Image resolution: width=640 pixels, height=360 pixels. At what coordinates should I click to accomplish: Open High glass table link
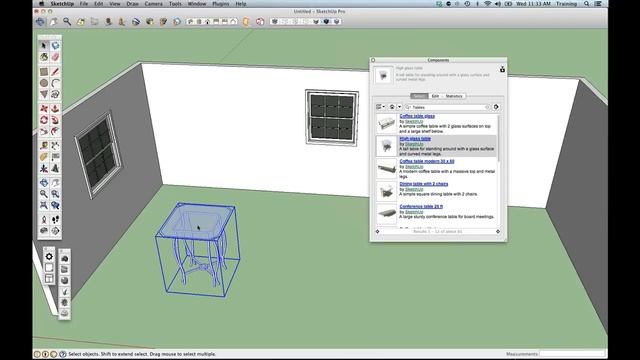coord(415,139)
